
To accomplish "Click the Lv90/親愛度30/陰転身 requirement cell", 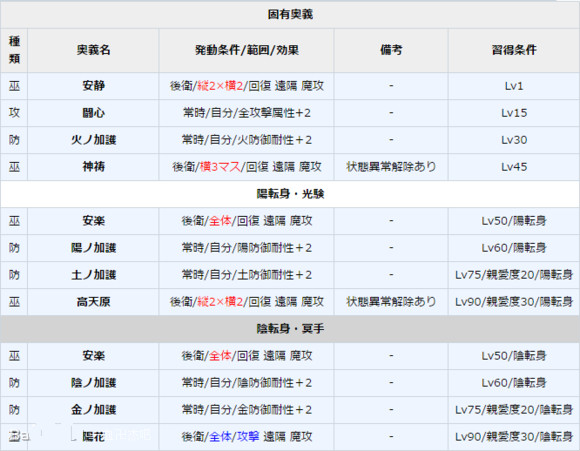I will pos(514,437).
